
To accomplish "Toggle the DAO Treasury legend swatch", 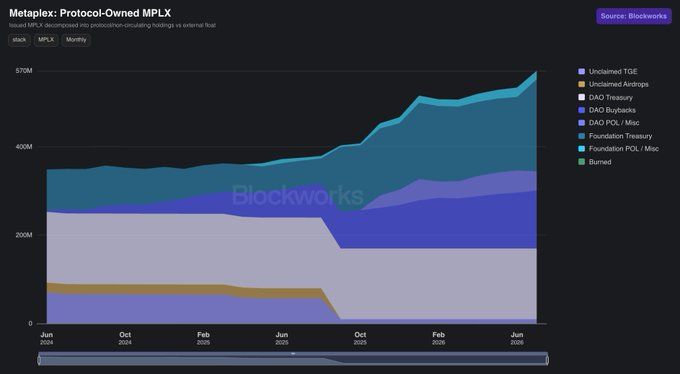I will pos(582,97).
